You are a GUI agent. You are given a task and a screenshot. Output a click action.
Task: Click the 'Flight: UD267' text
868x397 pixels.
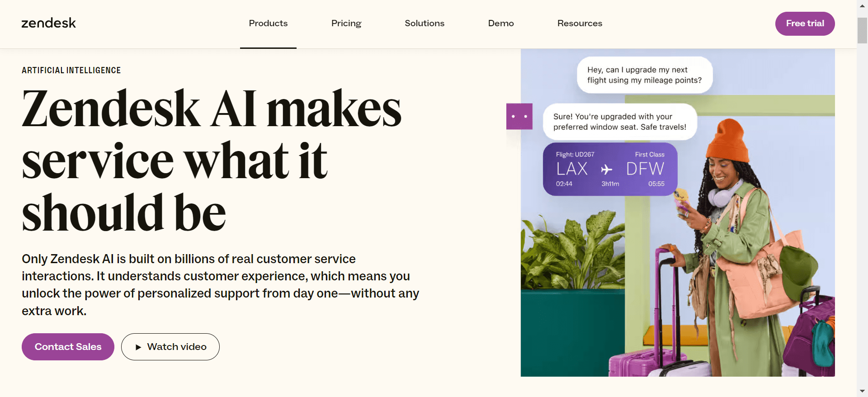tap(575, 155)
